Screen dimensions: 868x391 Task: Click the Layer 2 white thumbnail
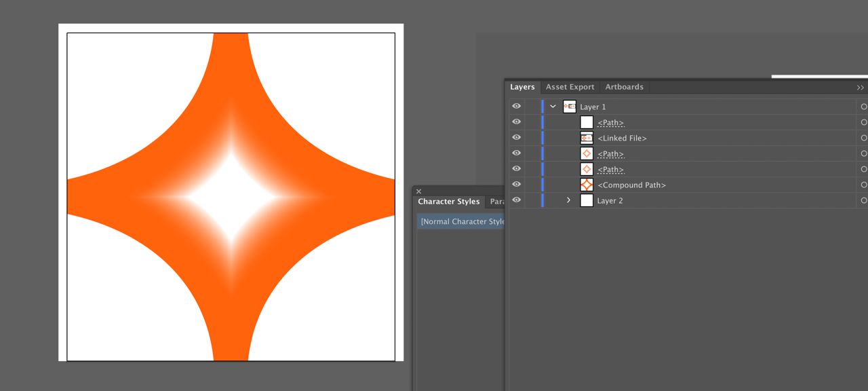tap(587, 200)
